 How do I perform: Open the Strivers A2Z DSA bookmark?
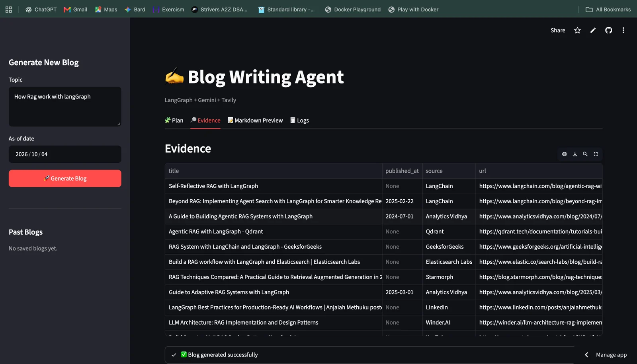tap(219, 10)
